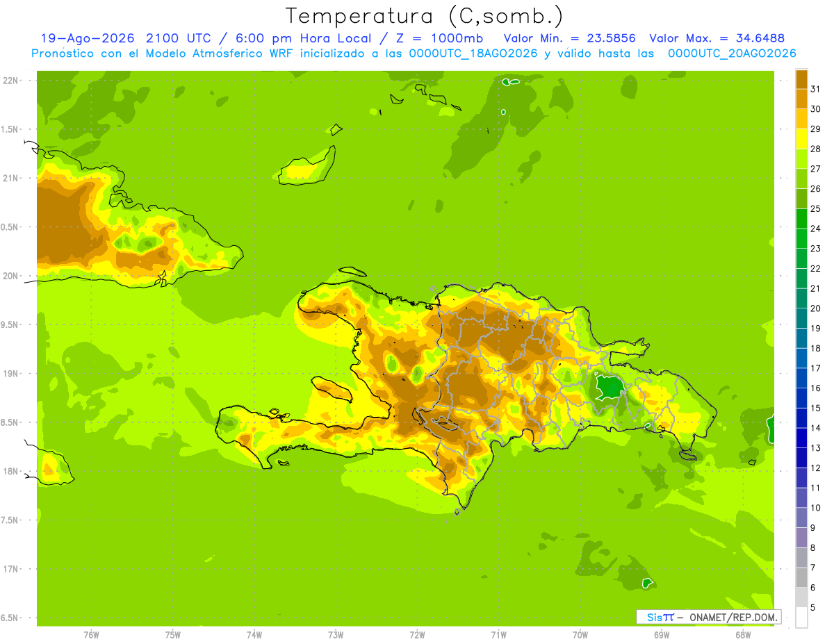Click the '21N' latitude axis label
Viewport: 834px width, 644px height.
point(9,179)
